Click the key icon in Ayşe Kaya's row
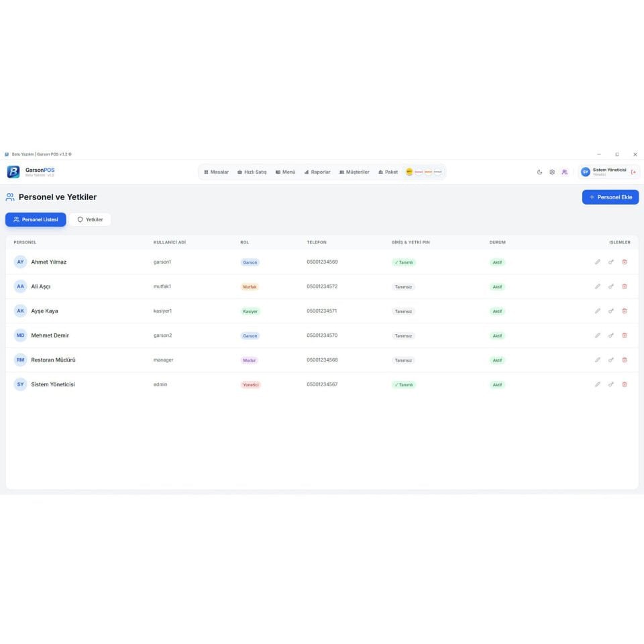Image resolution: width=644 pixels, height=644 pixels. click(x=611, y=311)
